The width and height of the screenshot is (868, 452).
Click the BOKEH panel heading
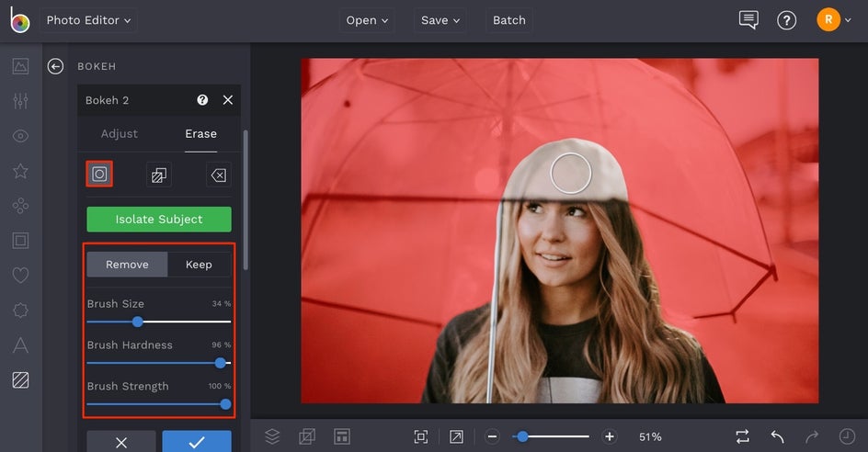(x=97, y=66)
